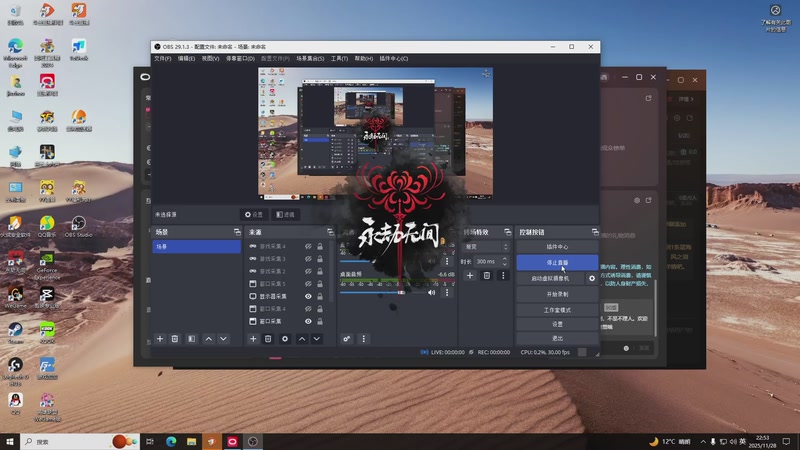Open the 编辑(E) menu
The image size is (800, 450).
click(x=186, y=59)
